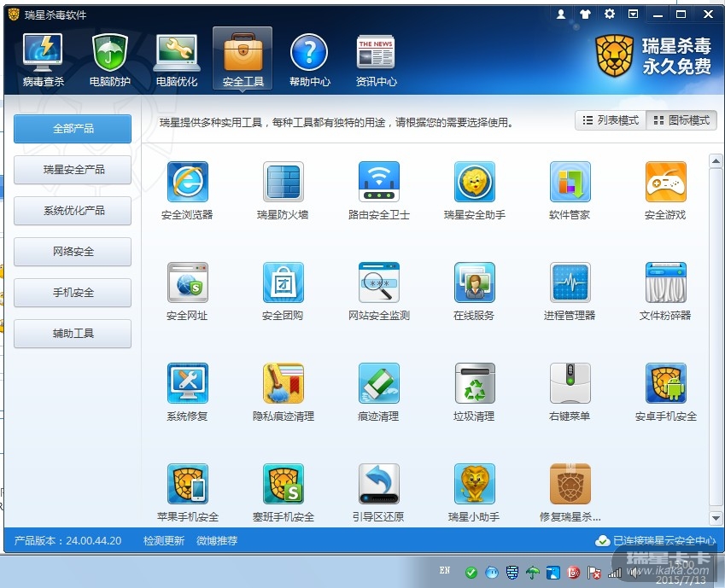The width and height of the screenshot is (725, 588).
Task: Open 在线服务 tool
Action: pos(475,283)
